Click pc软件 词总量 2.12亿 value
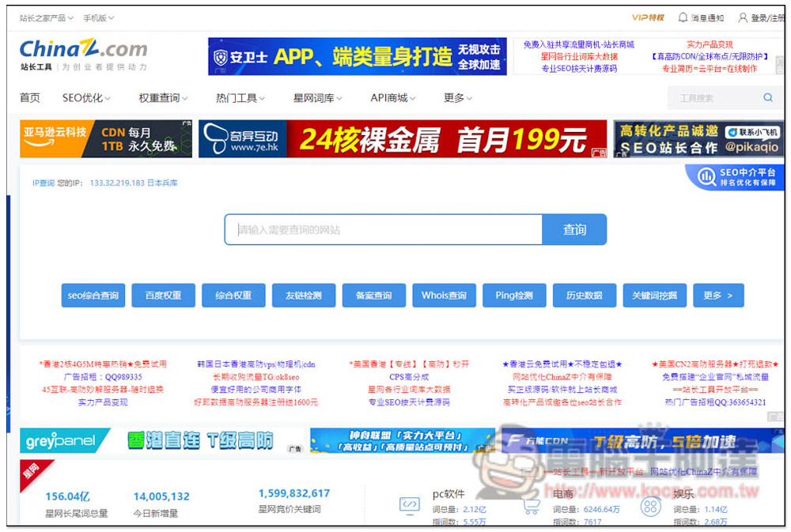Viewport: 791px width, 532px height. [x=475, y=509]
